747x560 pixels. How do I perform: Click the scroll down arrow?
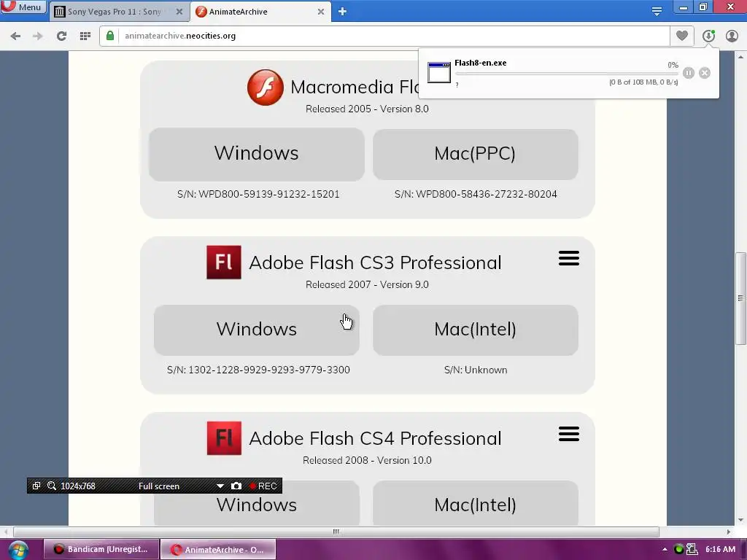point(740,520)
